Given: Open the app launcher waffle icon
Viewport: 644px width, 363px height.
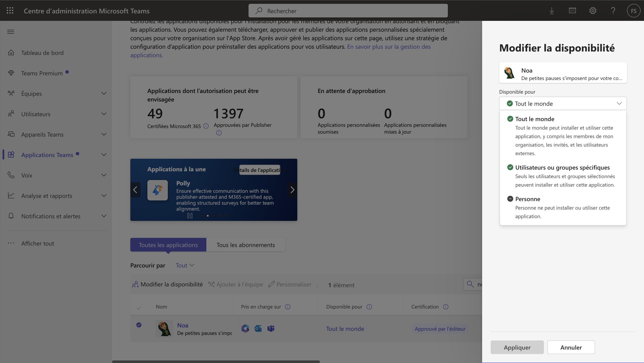Looking at the screenshot, I should click(x=10, y=10).
